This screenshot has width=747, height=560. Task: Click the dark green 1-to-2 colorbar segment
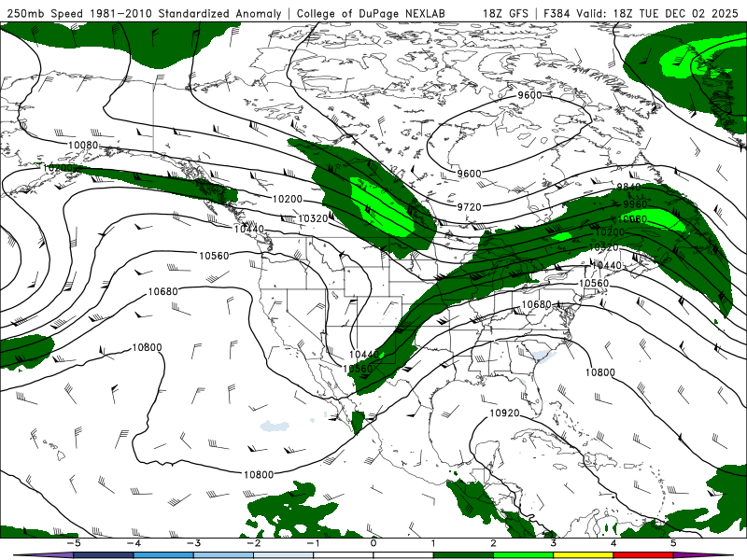463,555
